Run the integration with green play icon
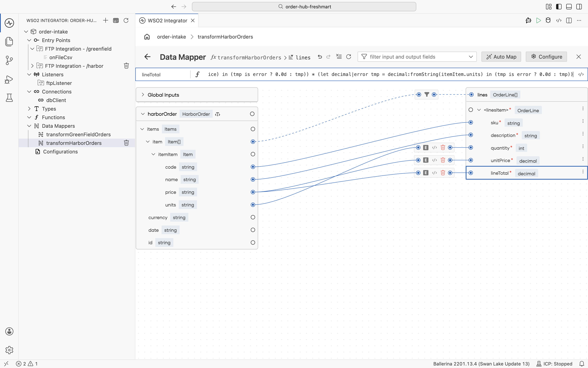Viewport: 588px width, 368px height. click(x=538, y=20)
